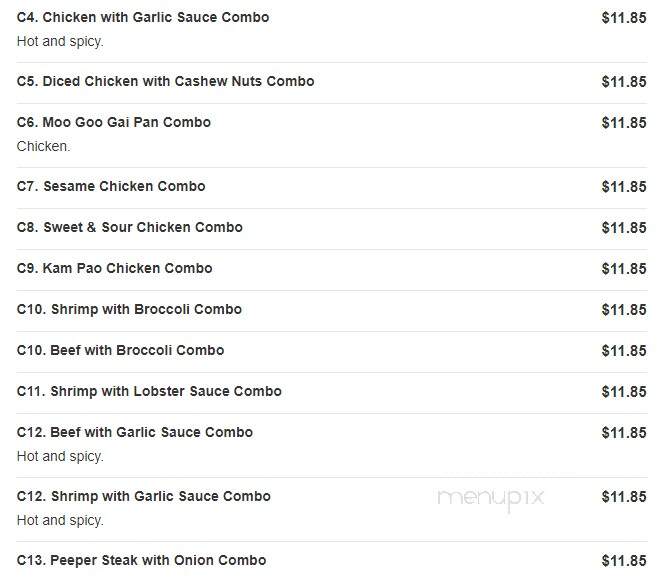The width and height of the screenshot is (670, 580).
Task: Choose C10. Beef with Broccoli Combo
Action: [120, 350]
